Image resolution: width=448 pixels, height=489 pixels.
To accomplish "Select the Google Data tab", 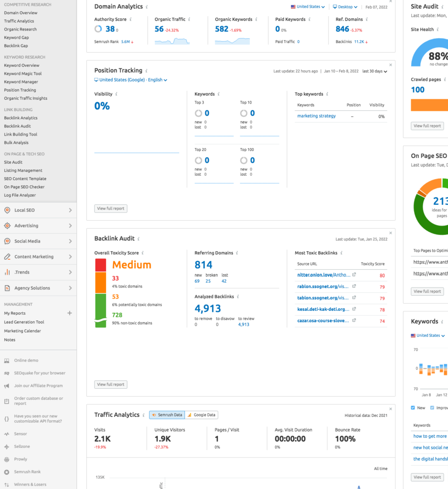I will [x=201, y=415].
